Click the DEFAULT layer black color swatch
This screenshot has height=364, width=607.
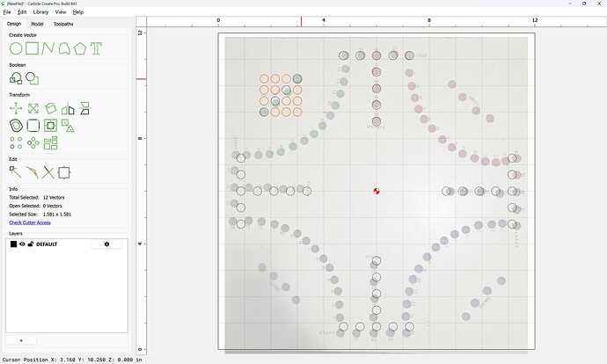coord(13,244)
